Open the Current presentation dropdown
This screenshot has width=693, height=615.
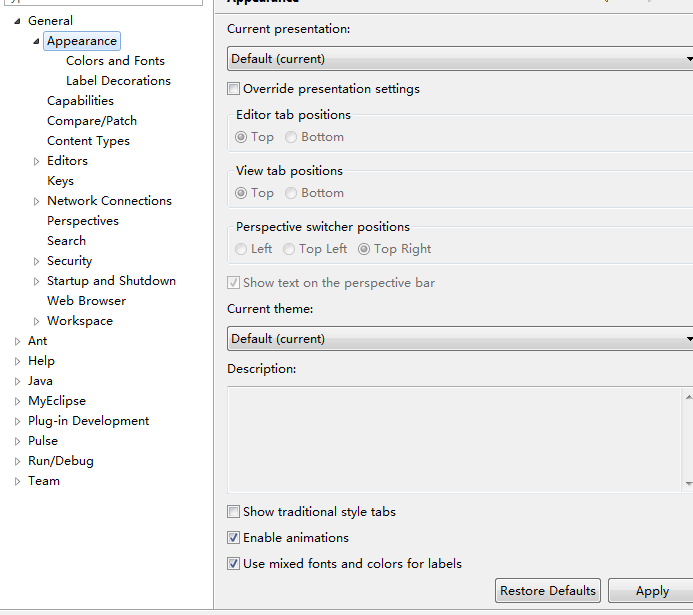[460, 59]
